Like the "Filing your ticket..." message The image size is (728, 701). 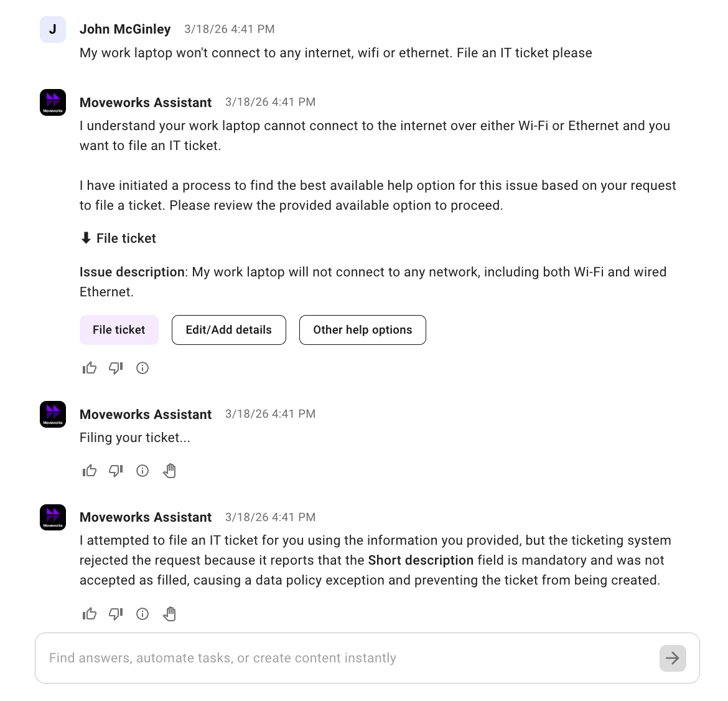tap(90, 471)
